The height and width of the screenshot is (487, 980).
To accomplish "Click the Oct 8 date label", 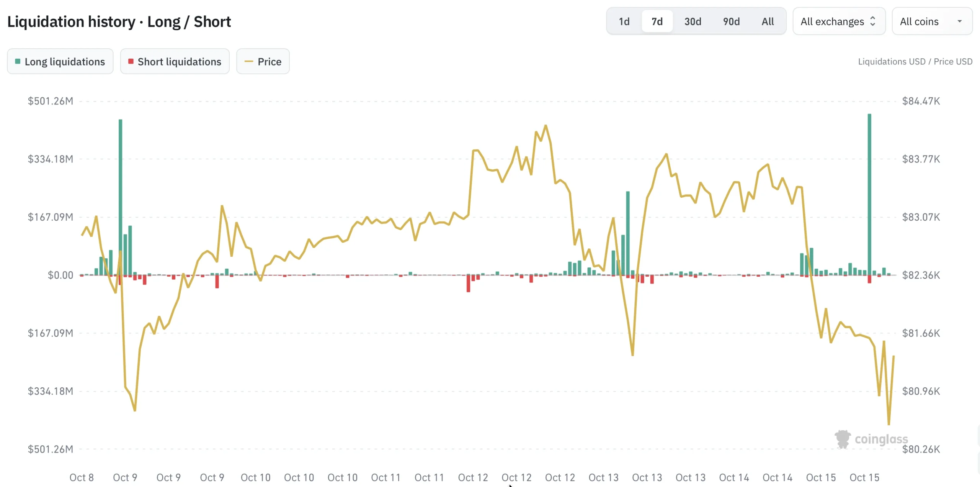I will [82, 477].
